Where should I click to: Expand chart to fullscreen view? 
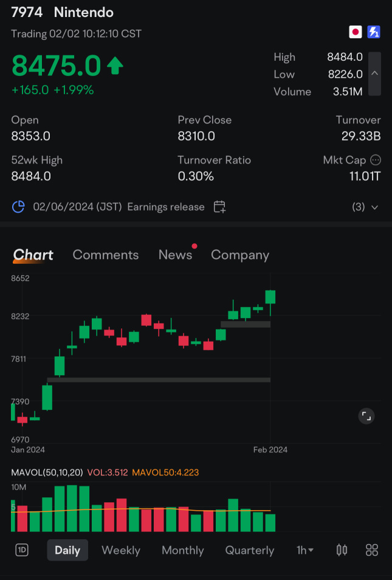(366, 416)
